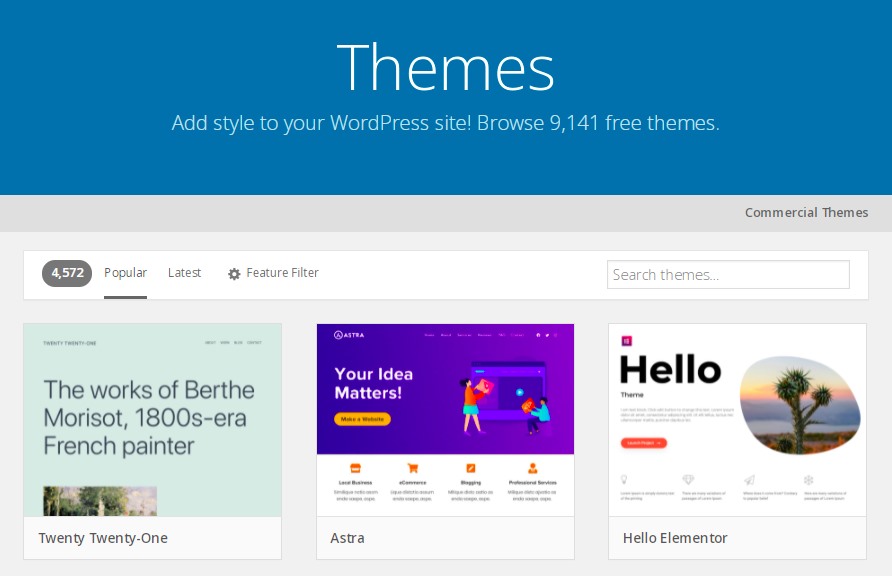Click the Elementor logo icon in the Hello preview
The width and height of the screenshot is (892, 576).
(x=626, y=341)
